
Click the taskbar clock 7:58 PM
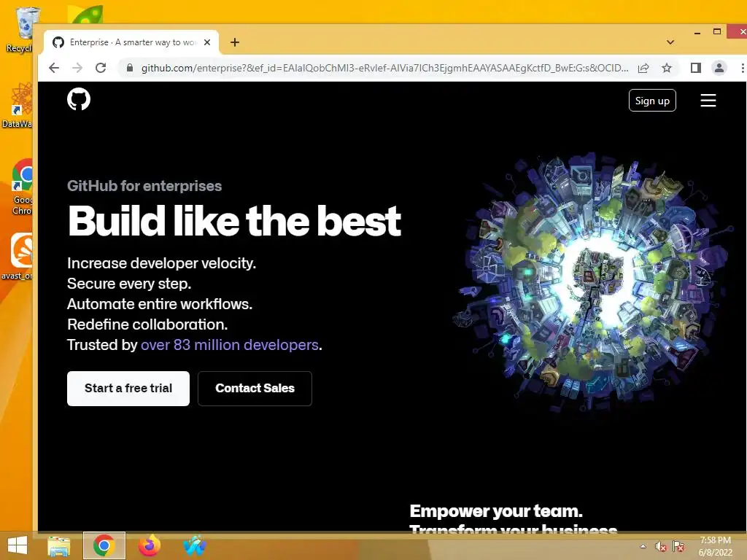(715, 546)
